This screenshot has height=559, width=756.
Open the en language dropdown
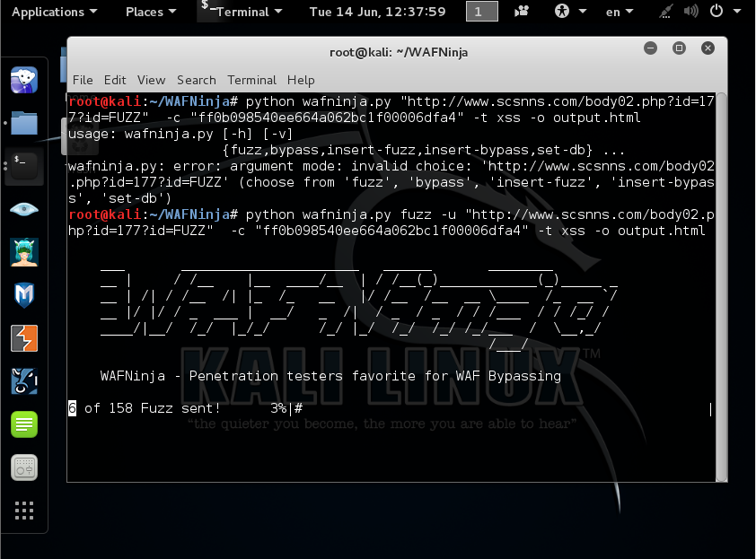[x=619, y=12]
